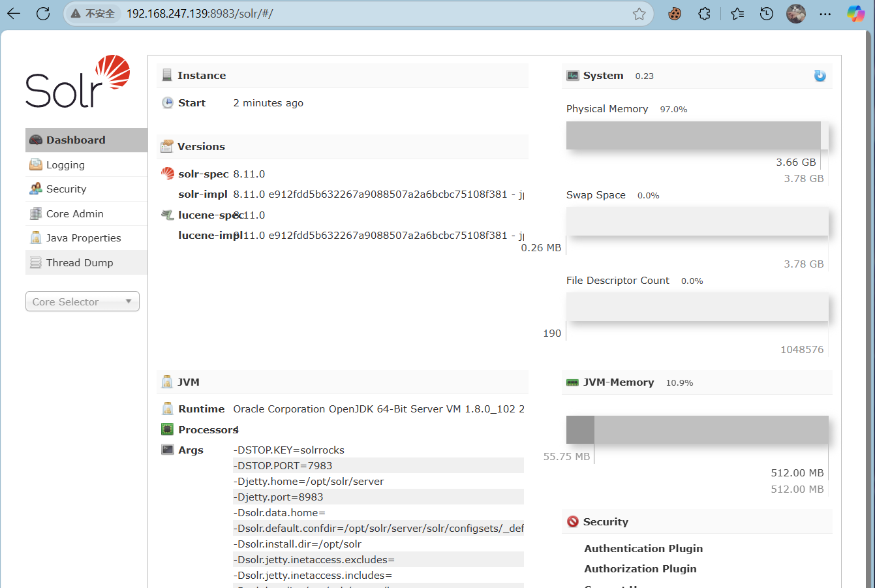The image size is (875, 588).
Task: Click the Runtime OpenJDK value text
Action: [x=378, y=409]
